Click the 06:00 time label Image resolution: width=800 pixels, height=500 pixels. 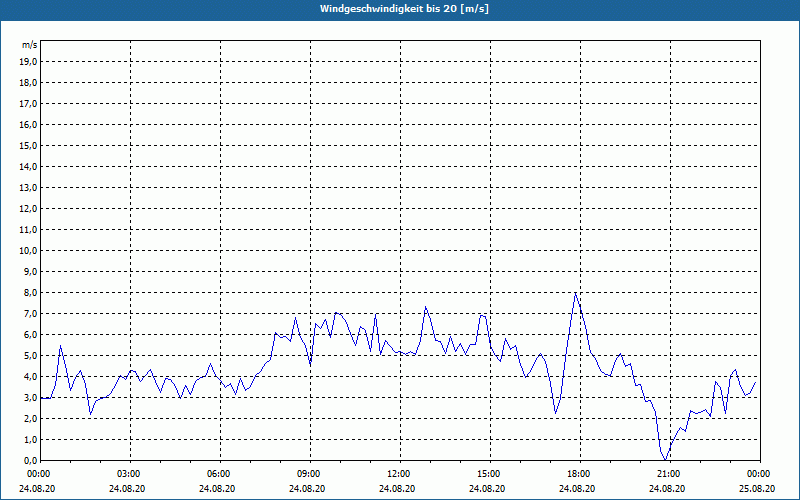point(220,474)
